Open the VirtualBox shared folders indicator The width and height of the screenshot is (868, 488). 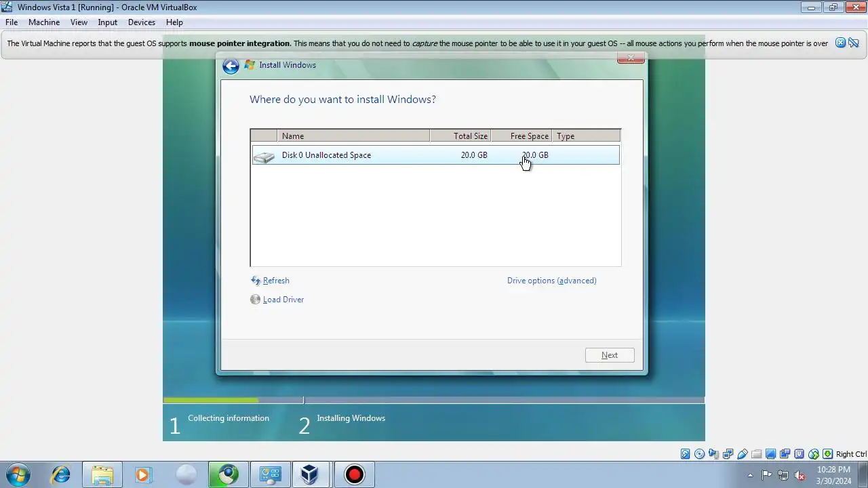[756, 454]
